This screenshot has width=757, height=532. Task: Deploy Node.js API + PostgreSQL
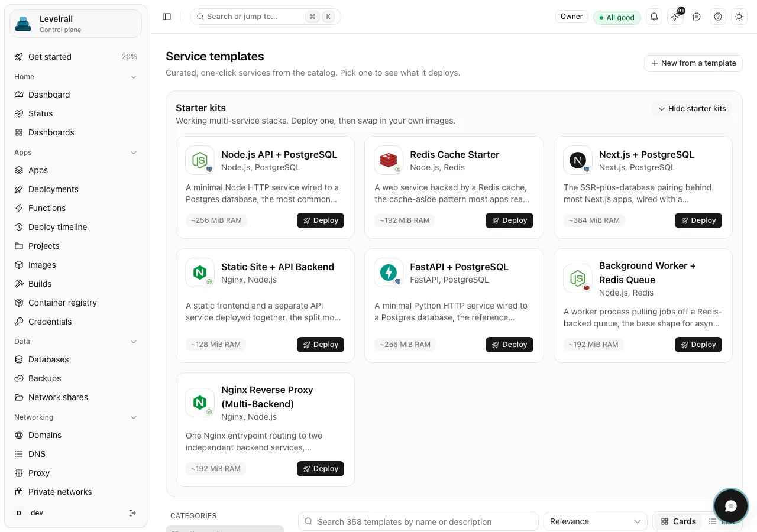click(321, 220)
